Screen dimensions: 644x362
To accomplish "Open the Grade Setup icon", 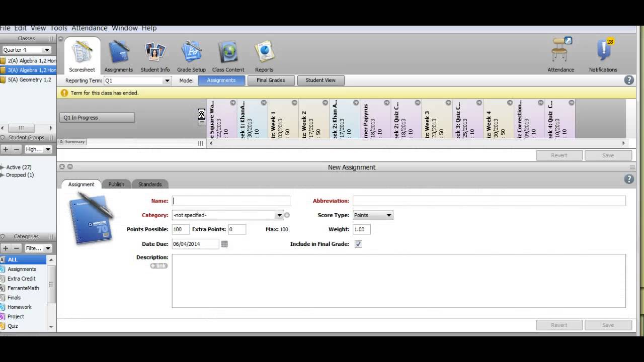I will (191, 56).
